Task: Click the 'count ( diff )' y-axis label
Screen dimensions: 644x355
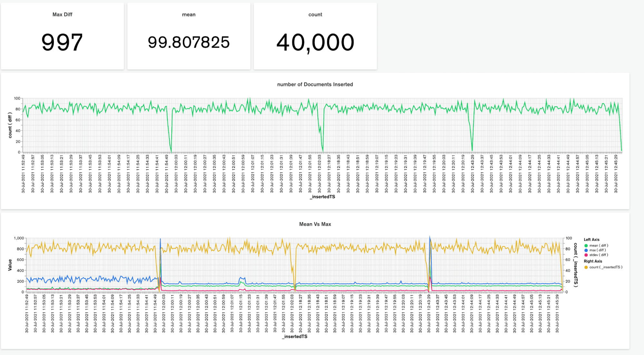Action: pyautogui.click(x=10, y=125)
